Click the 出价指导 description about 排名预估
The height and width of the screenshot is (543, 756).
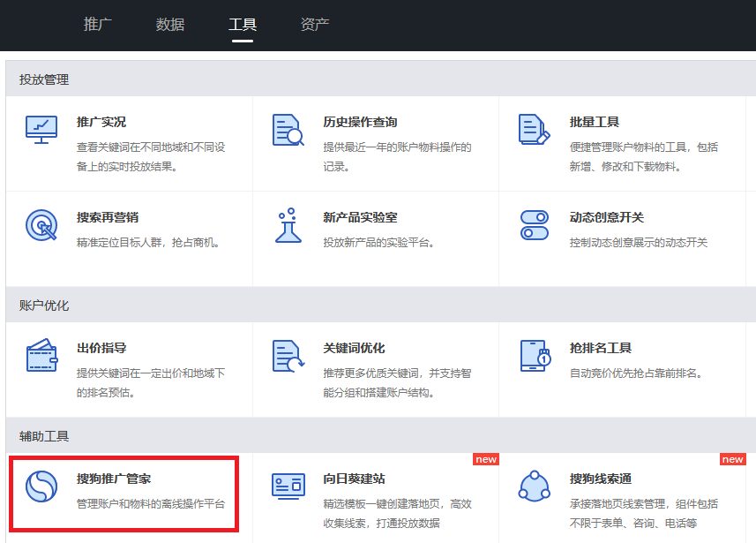click(151, 383)
